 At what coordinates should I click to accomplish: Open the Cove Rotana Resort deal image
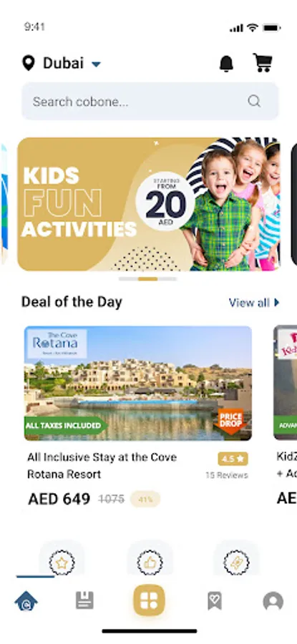click(138, 384)
